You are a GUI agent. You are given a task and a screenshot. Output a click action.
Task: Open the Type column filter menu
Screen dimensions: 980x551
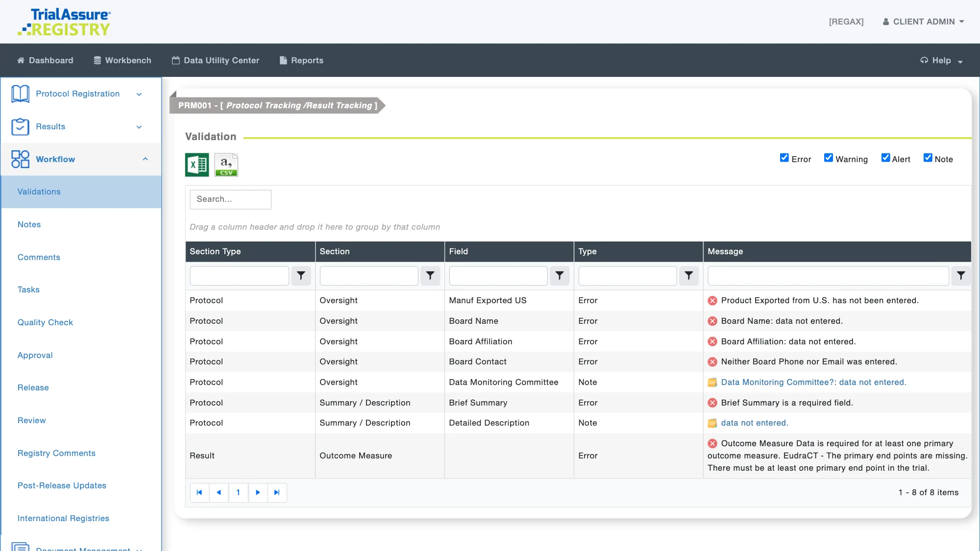[689, 276]
